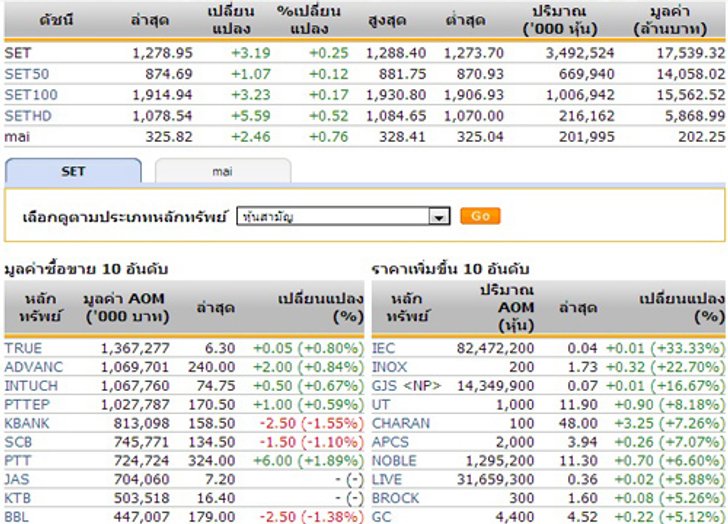This screenshot has height=524, width=728.
Task: Click ADVANC last price 240.00
Action: pos(212,367)
